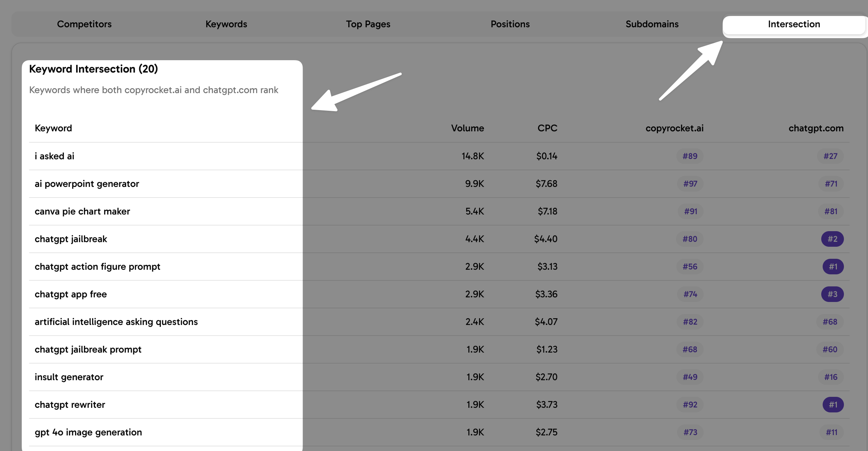
Task: Click the copyrocket.ai column header
Action: click(x=674, y=128)
